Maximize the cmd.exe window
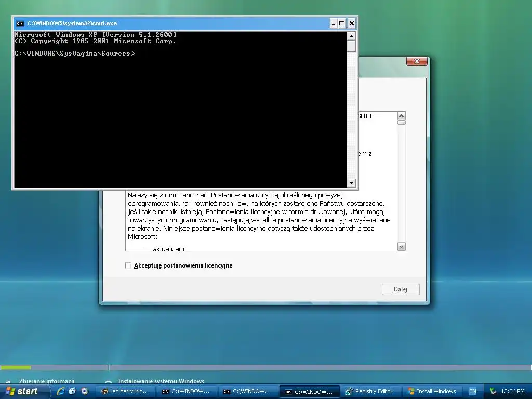Image resolution: width=532 pixels, height=399 pixels. pyautogui.click(x=342, y=23)
